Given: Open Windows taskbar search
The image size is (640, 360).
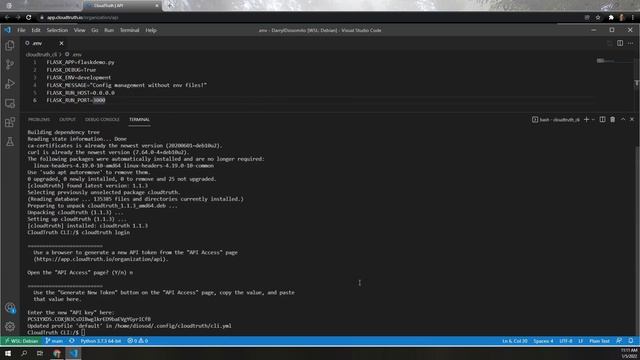Looking at the screenshot, I should (x=24, y=353).
